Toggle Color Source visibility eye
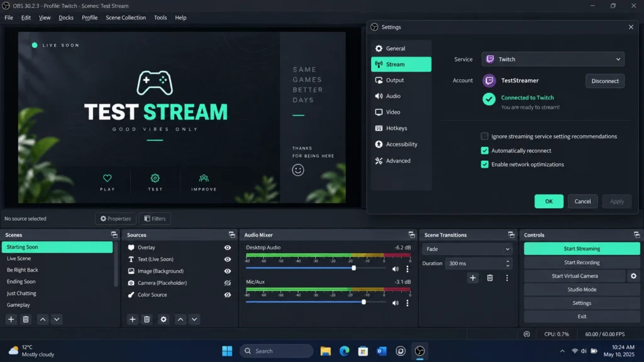Screen dimensions: 644x362 [x=228, y=295]
